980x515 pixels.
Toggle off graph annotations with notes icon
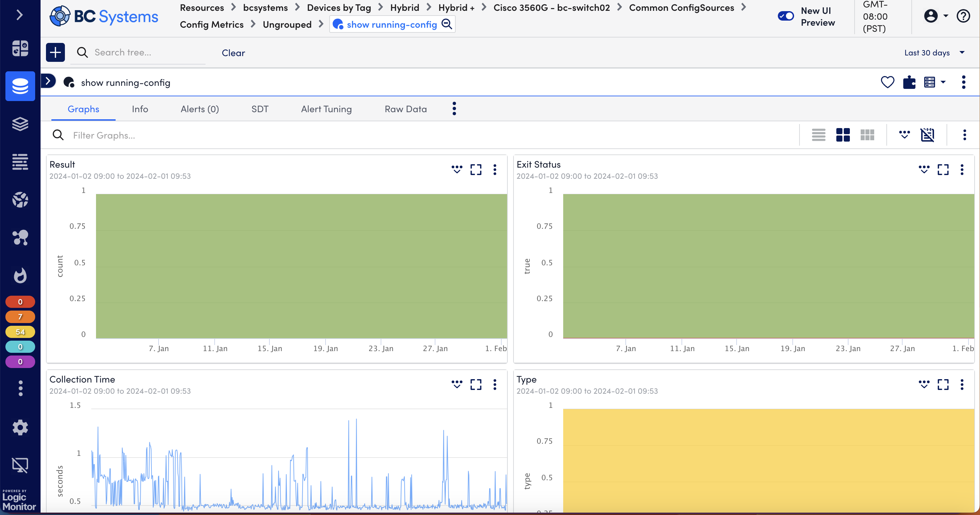pyautogui.click(x=928, y=134)
